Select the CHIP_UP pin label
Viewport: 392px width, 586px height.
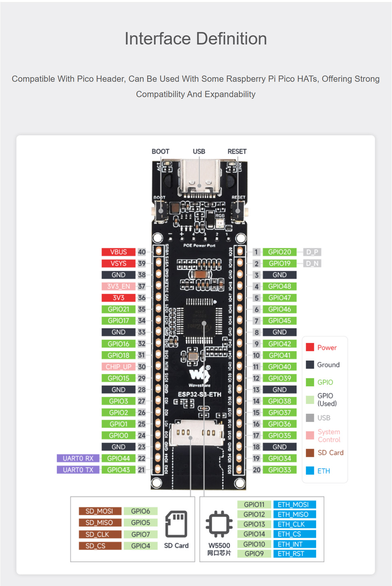(118, 367)
